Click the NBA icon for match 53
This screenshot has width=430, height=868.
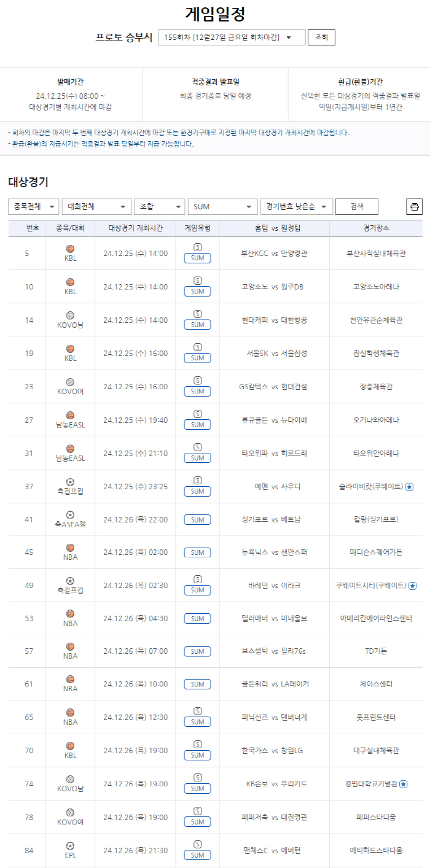tap(70, 614)
